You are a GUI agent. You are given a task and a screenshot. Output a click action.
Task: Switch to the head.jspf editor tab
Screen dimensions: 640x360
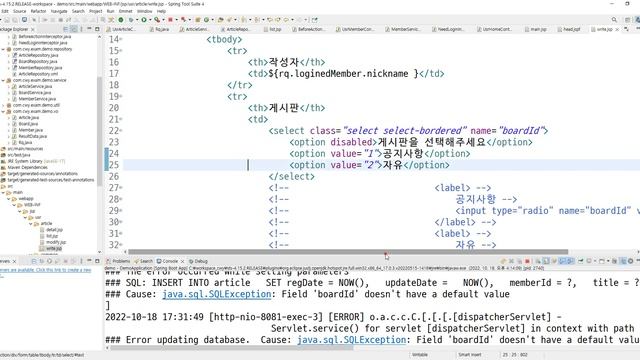[x=569, y=29]
